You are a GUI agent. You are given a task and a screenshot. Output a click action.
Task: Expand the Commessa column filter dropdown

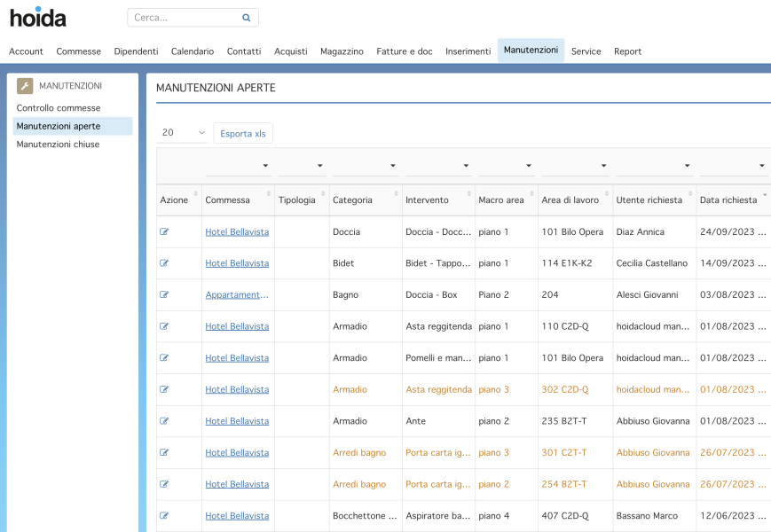pos(265,166)
